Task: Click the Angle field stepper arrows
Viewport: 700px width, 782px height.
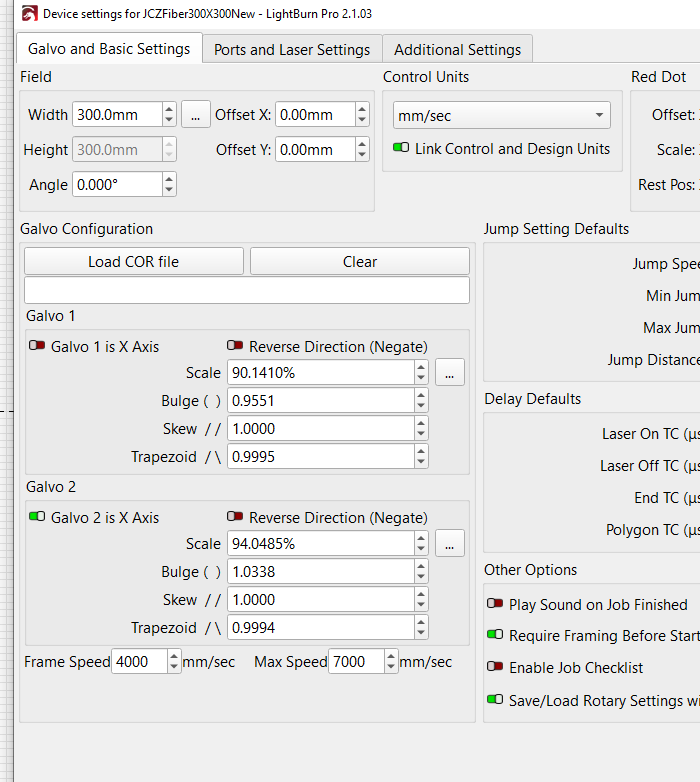Action: (x=170, y=185)
